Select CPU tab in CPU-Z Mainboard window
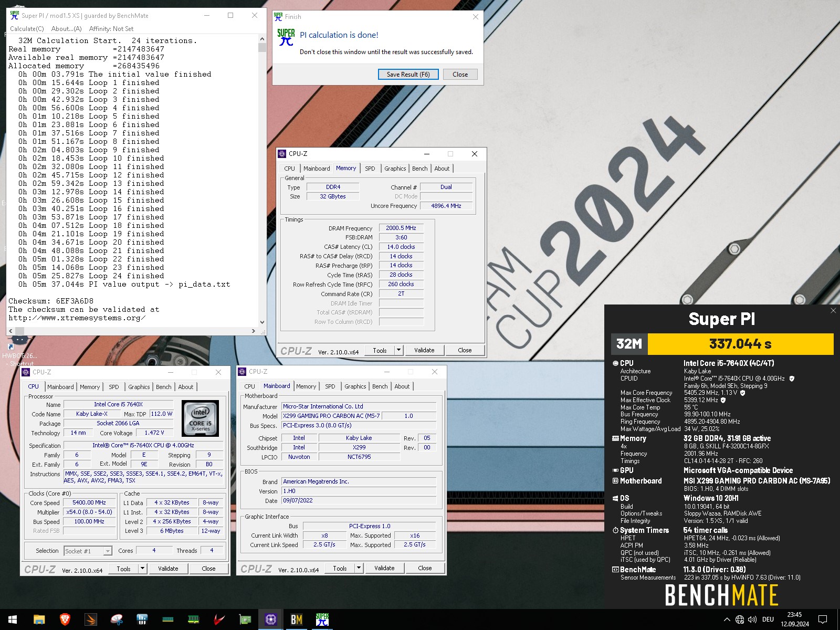 pyautogui.click(x=249, y=386)
